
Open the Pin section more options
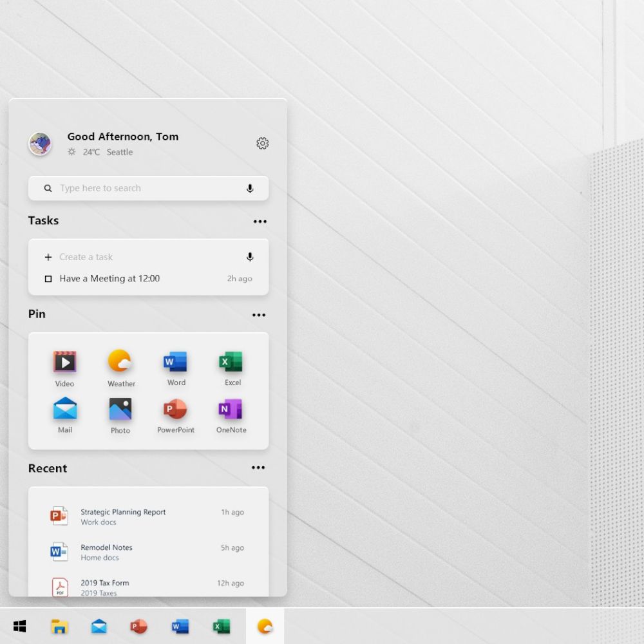coord(259,315)
